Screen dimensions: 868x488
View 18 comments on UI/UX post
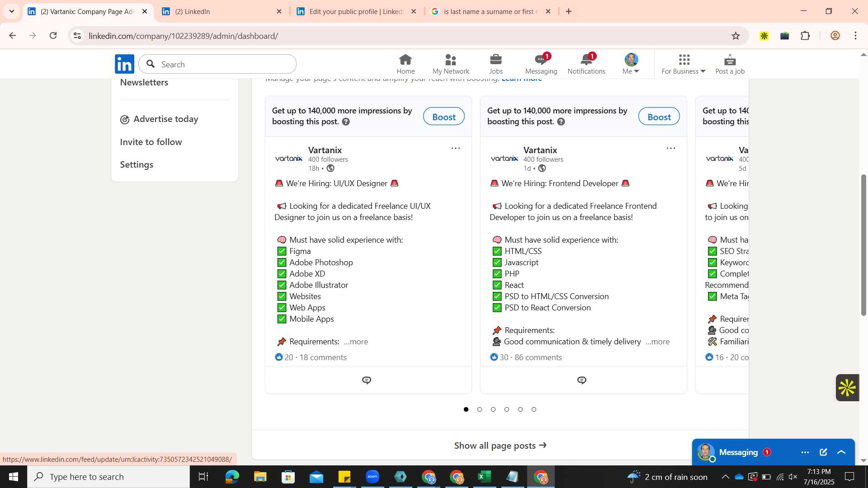point(323,357)
